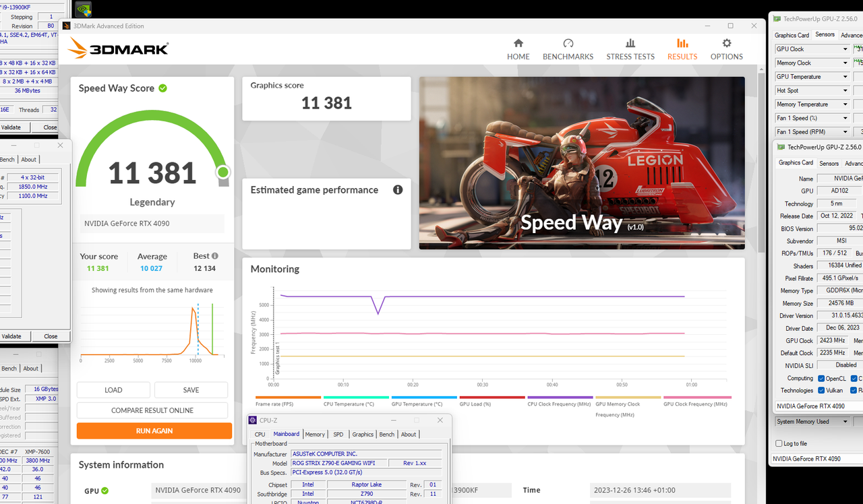863x504 pixels.
Task: Click the green validation check beside Speed Way Score
Action: [163, 88]
